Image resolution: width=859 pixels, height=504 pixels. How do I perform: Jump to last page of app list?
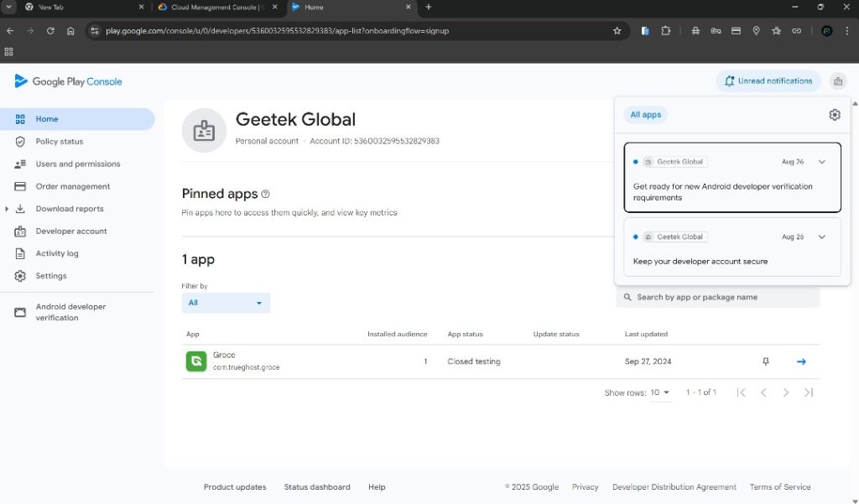click(809, 392)
